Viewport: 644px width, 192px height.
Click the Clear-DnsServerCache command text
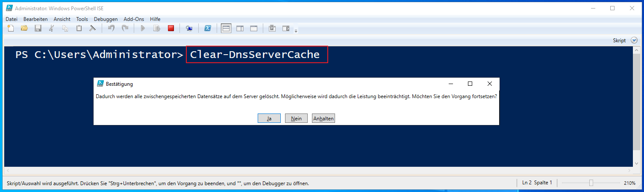coord(255,55)
